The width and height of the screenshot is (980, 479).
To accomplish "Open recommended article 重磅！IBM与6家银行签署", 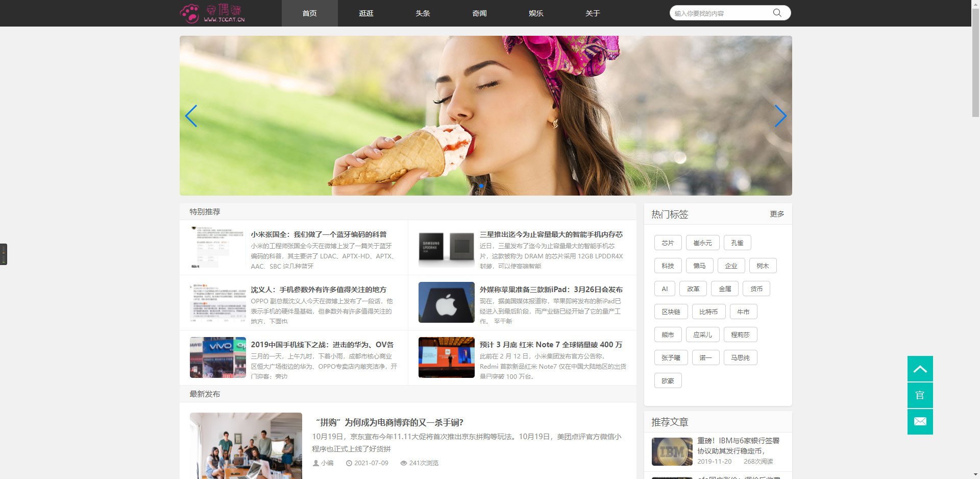I will pos(738,446).
